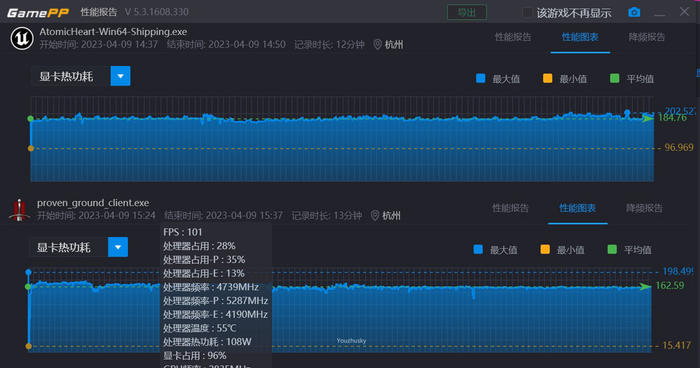The image size is (700, 368).
Task: Click the Unreal Engine icon for AtomicHeart
Action: click(22, 38)
